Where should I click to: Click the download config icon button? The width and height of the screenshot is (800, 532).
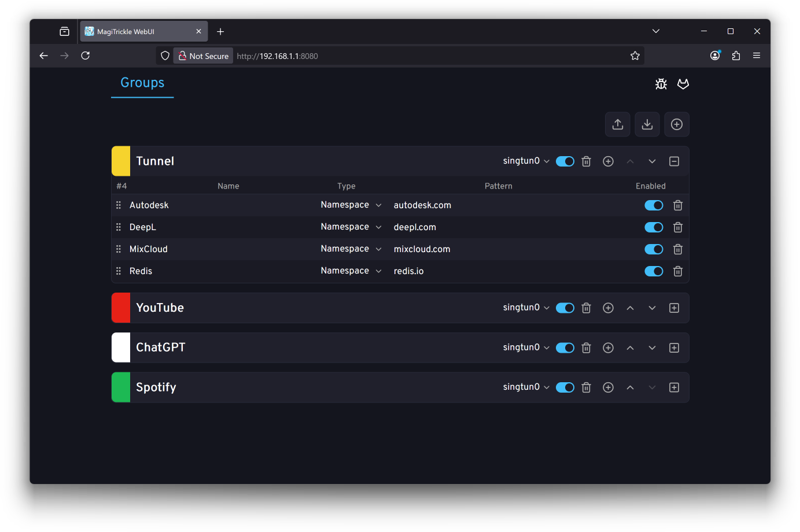647,124
